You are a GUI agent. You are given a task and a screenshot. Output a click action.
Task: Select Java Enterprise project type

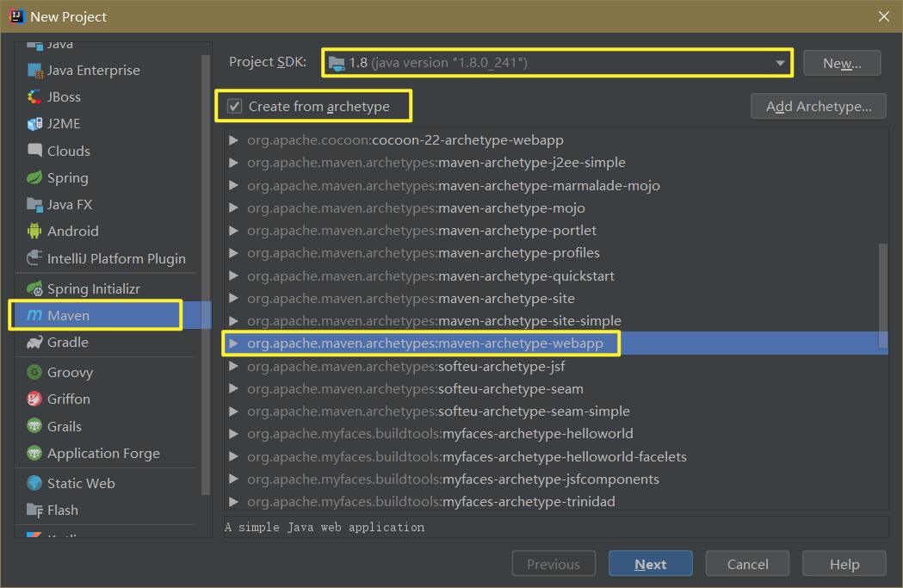(93, 71)
